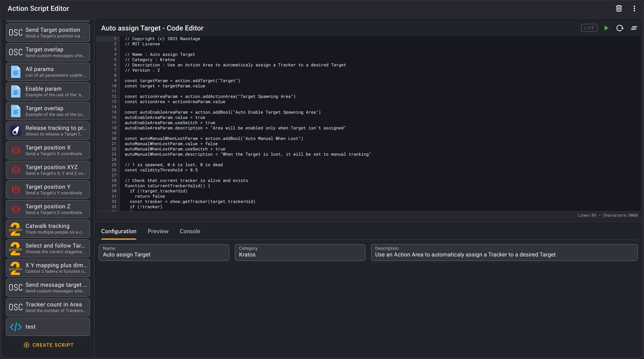Click the reload script icon
This screenshot has width=644, height=359.
click(x=620, y=28)
